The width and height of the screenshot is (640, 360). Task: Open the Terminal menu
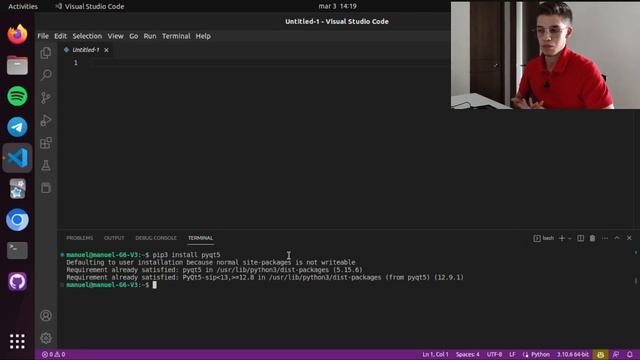pyautogui.click(x=176, y=36)
